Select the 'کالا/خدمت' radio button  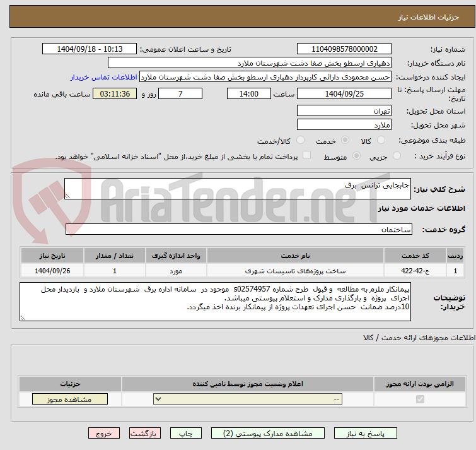click(x=300, y=140)
